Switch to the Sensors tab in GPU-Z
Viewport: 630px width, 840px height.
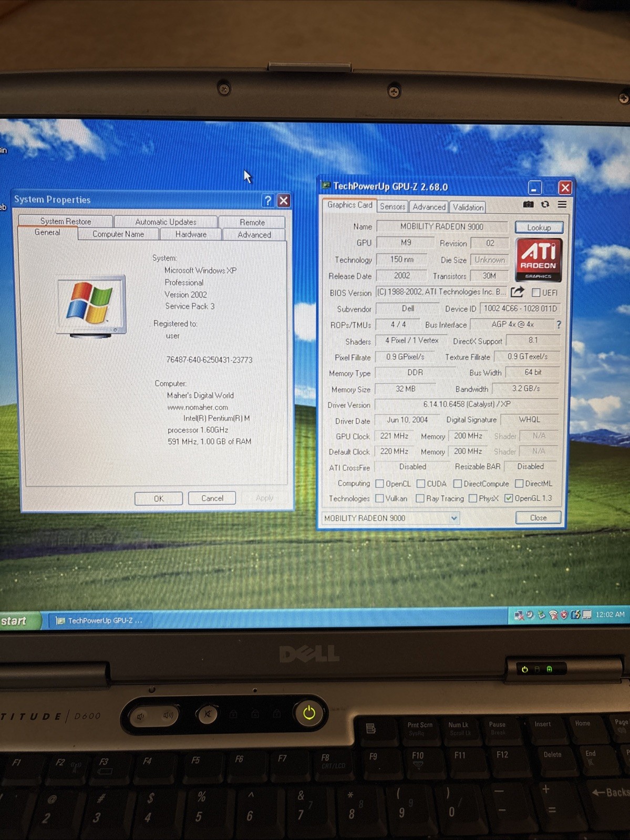393,206
